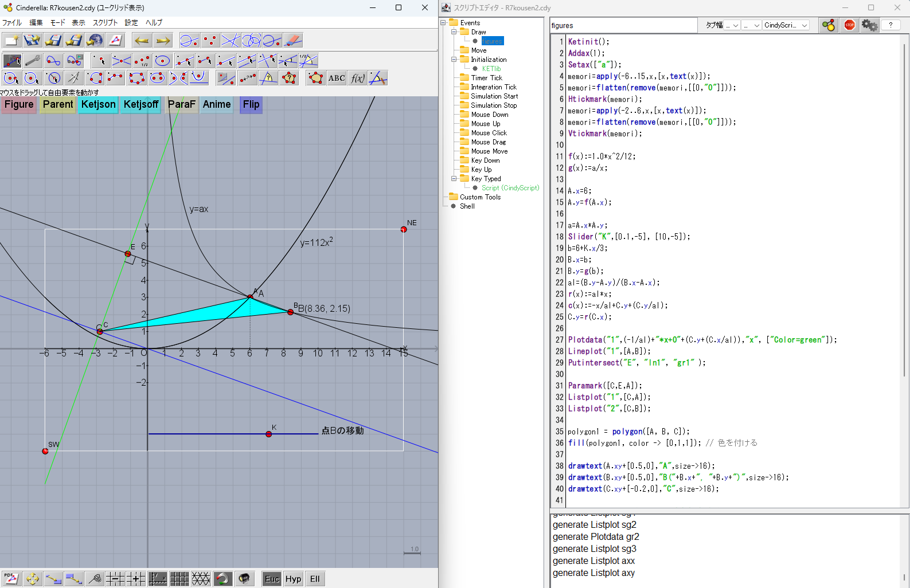910x588 pixels.
Task: Select the polygon drawing tool
Action: click(x=315, y=78)
